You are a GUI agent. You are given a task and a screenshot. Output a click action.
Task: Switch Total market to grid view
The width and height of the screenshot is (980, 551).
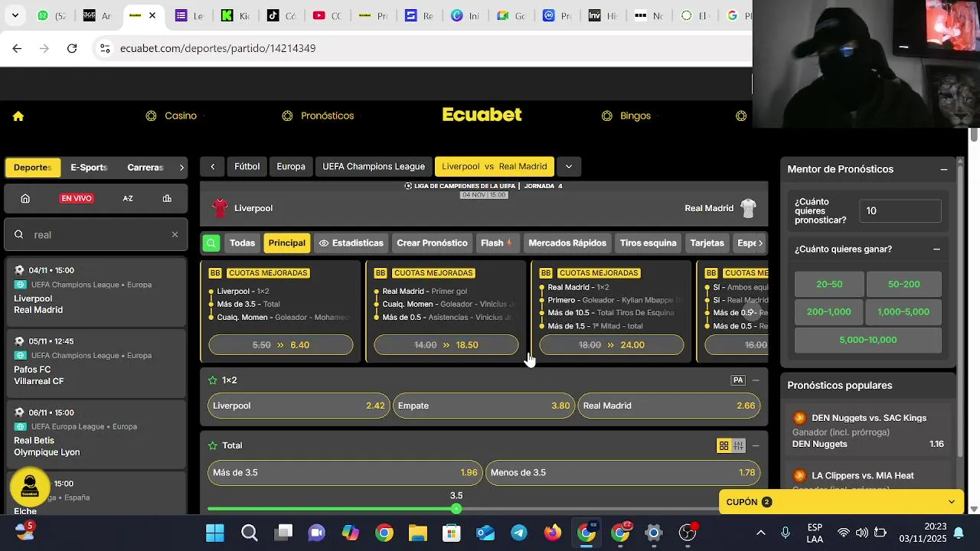724,445
